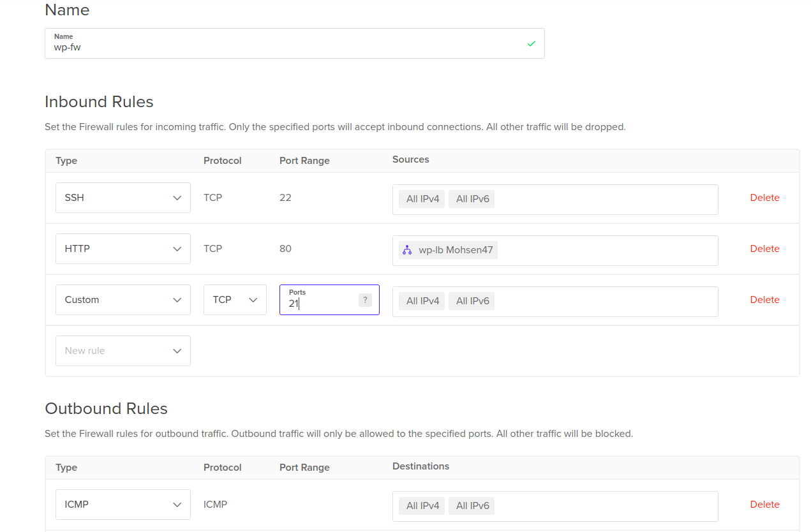Click All IPv4 tag in ICMP destinations
Image resolution: width=811 pixels, height=532 pixels.
422,506
